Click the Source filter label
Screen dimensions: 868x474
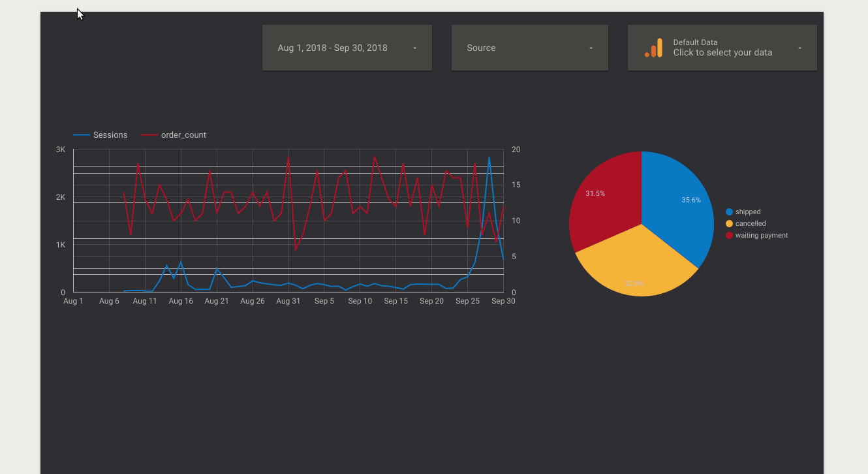click(481, 48)
